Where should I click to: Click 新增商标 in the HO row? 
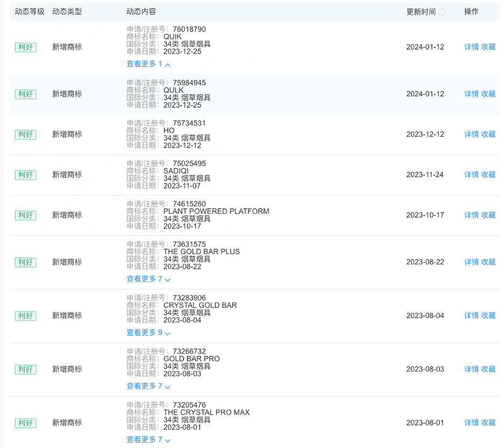67,134
